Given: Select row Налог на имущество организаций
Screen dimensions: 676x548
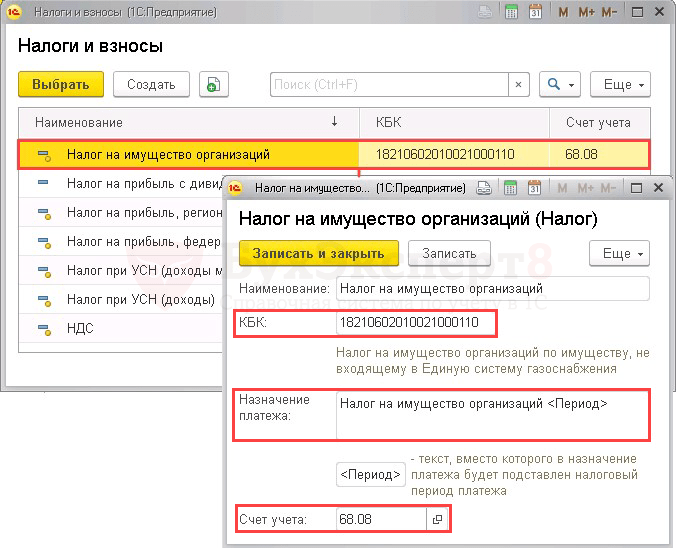Looking at the screenshot, I should coord(333,154).
